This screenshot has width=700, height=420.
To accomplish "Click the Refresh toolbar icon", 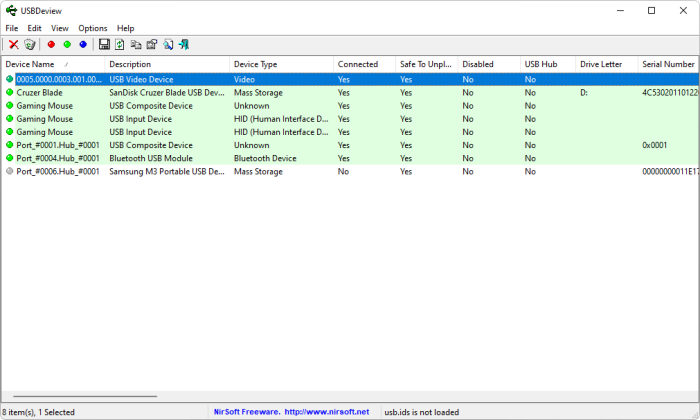I will pos(120,44).
